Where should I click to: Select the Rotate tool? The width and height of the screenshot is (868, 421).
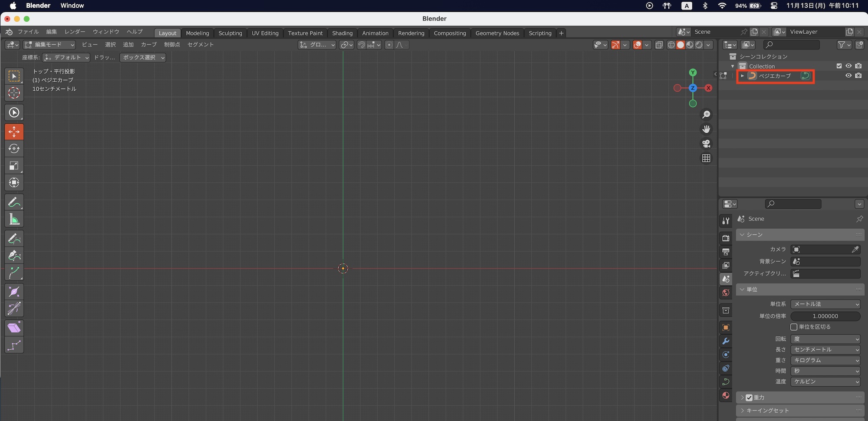coord(14,149)
